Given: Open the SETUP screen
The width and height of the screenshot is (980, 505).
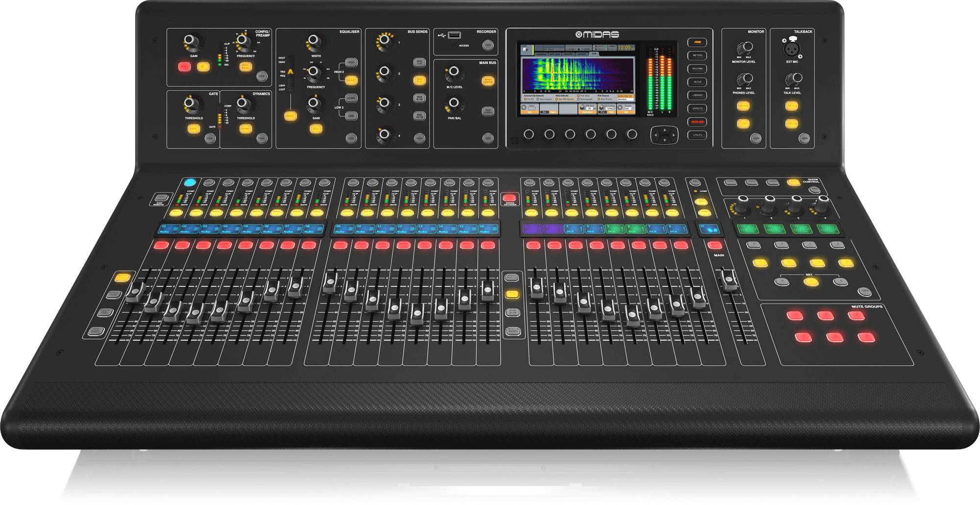Looking at the screenshot, I should click(697, 82).
